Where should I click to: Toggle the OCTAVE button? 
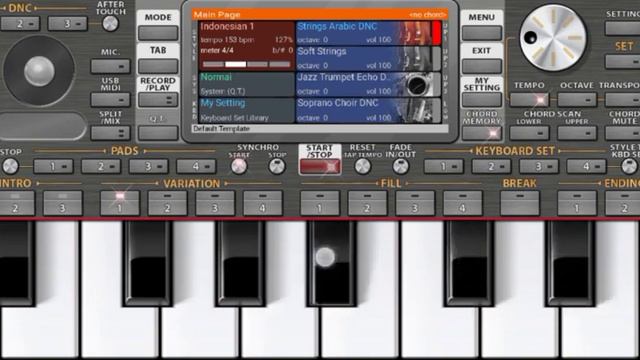(577, 100)
